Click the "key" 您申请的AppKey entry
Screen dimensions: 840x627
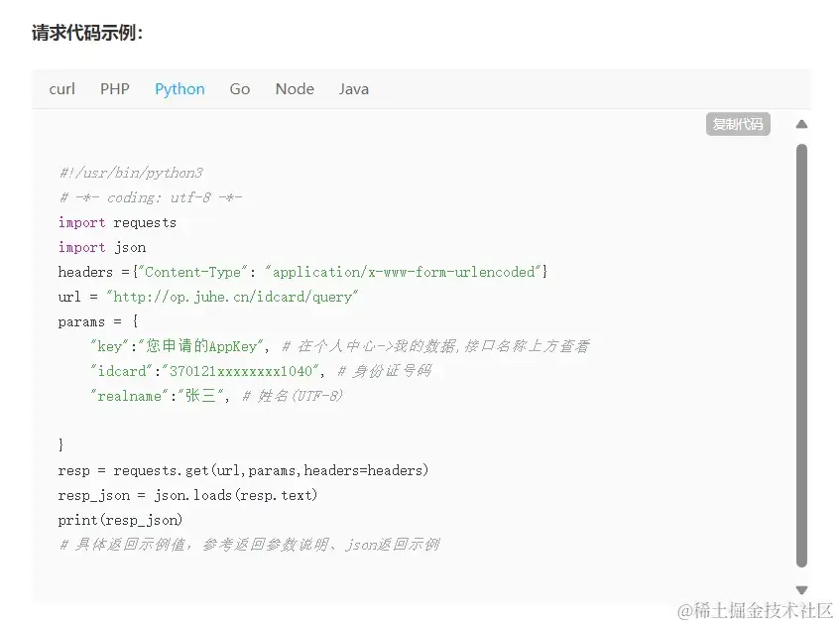[x=179, y=346]
